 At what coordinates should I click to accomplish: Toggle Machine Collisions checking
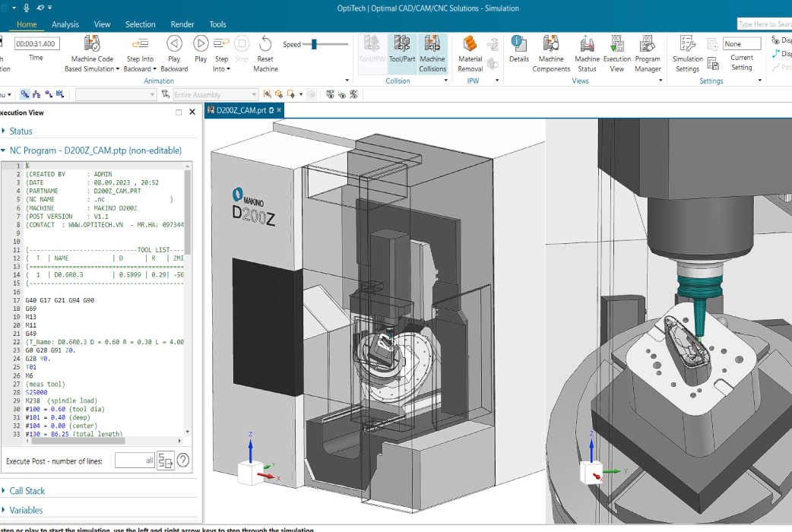pos(432,54)
